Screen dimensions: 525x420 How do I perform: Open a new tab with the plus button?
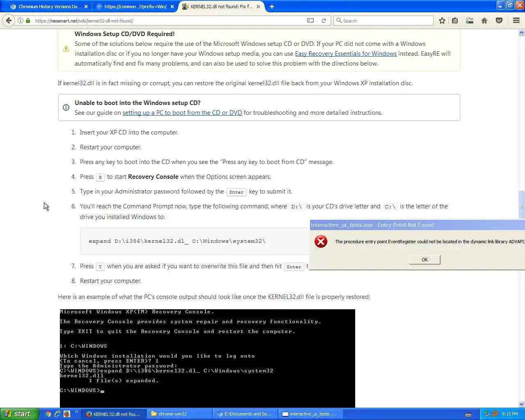[x=272, y=7]
